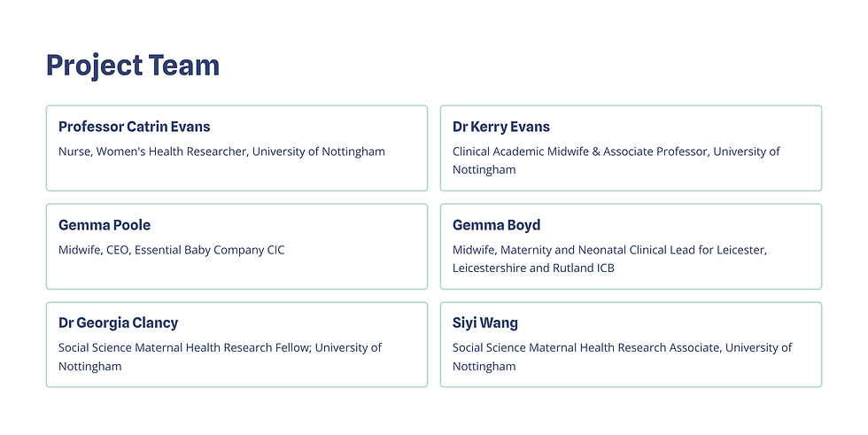Click the Siyi Wang name heading
The image size is (868, 435).
point(484,323)
